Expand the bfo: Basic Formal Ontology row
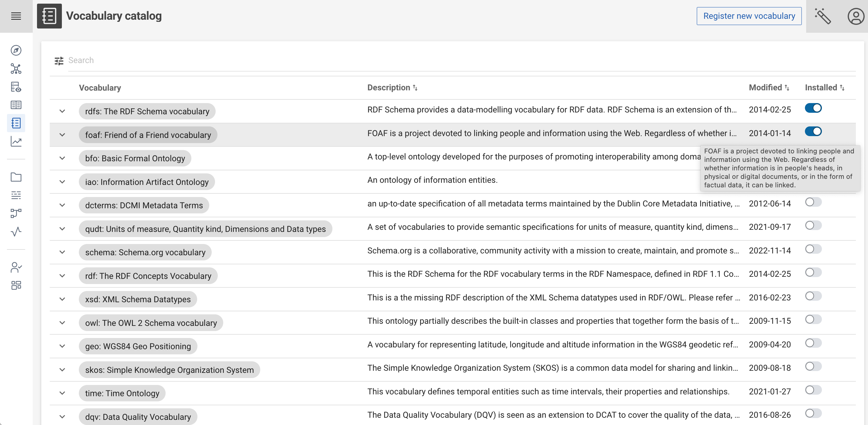The width and height of the screenshot is (868, 425). pos(62,158)
